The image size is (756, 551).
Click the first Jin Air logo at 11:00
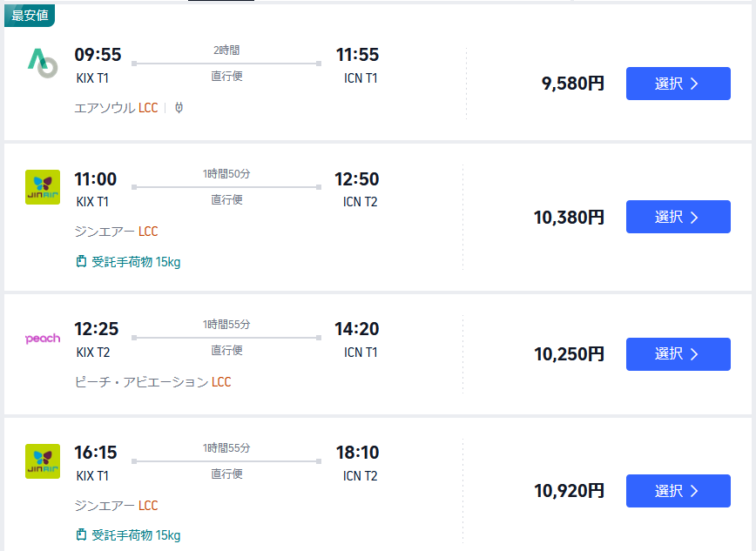click(x=43, y=187)
